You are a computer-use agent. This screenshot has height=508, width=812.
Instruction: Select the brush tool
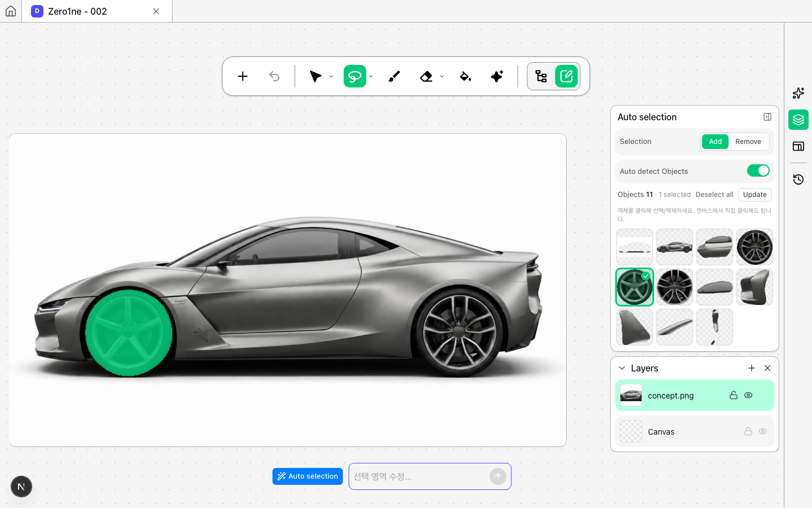pyautogui.click(x=394, y=76)
